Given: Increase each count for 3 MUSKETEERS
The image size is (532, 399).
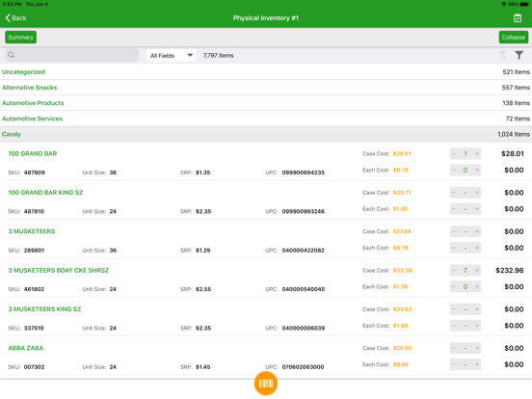Looking at the screenshot, I should coord(477,248).
